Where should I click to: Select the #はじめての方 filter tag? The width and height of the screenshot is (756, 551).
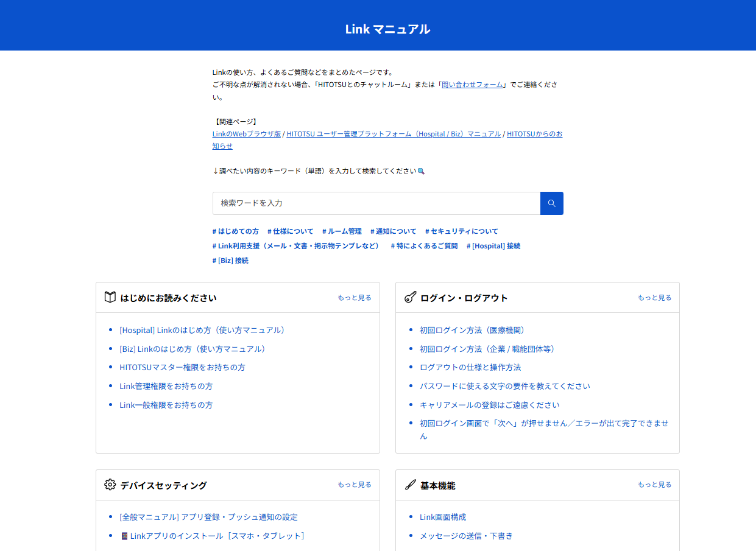pyautogui.click(x=235, y=231)
